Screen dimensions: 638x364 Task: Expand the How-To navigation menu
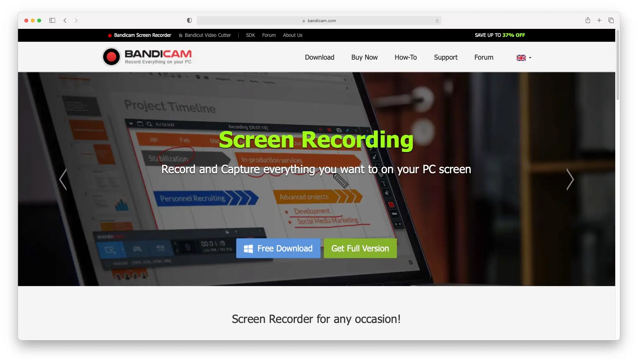coord(405,57)
